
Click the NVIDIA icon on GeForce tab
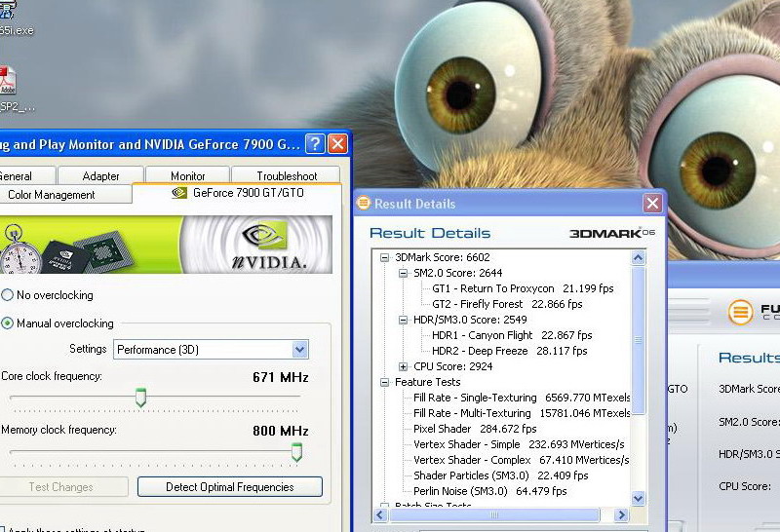coord(179,192)
